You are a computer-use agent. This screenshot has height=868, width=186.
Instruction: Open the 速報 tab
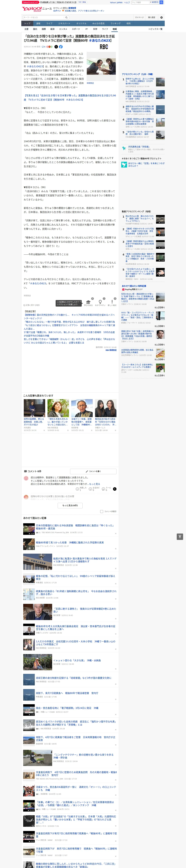pyautogui.click(x=38, y=24)
